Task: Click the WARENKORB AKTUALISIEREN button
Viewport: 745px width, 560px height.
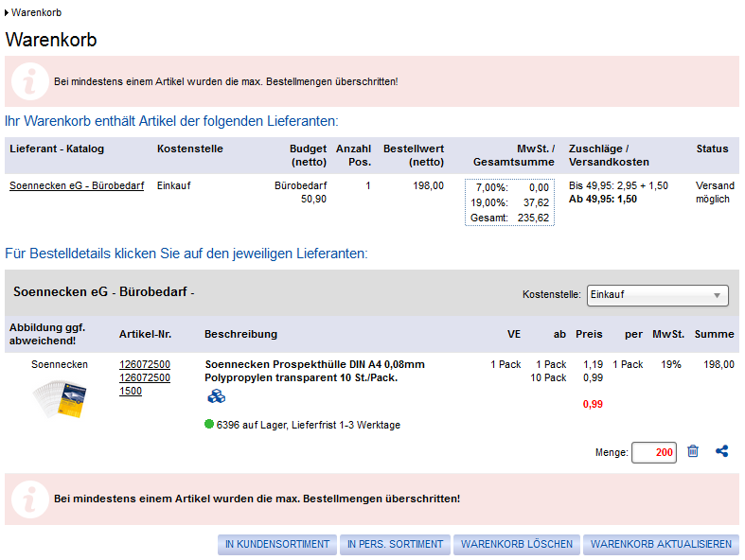Action: pyautogui.click(x=661, y=544)
